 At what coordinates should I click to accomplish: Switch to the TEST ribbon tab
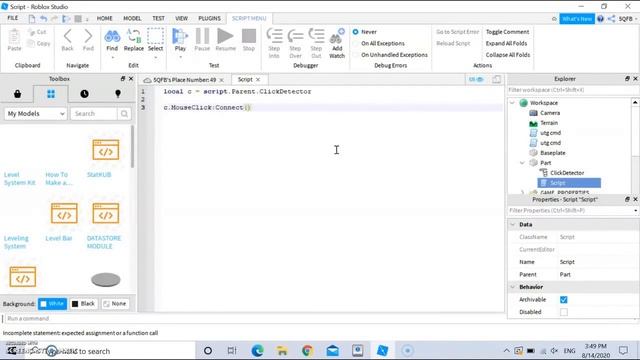click(x=158, y=18)
